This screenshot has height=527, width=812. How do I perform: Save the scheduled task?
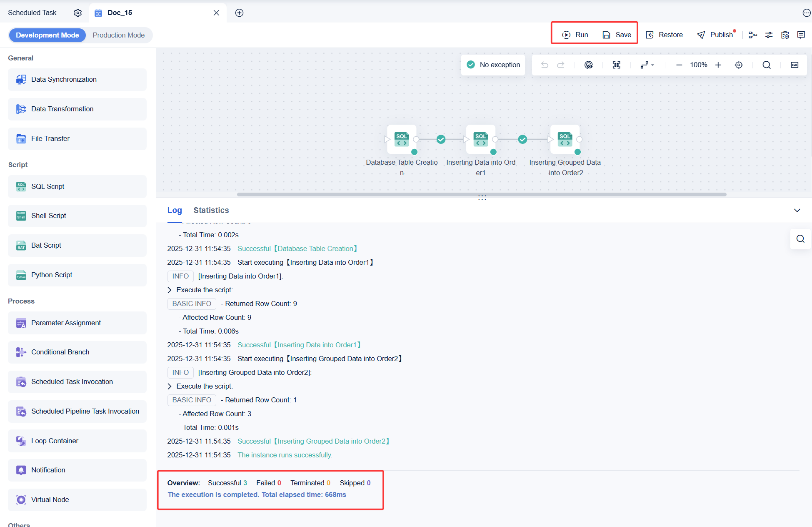617,35
